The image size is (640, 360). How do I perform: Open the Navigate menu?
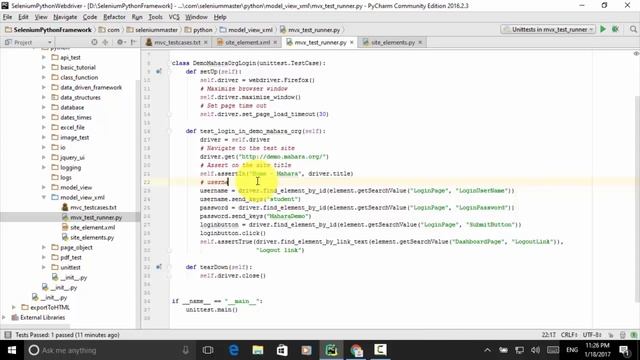click(65, 17)
